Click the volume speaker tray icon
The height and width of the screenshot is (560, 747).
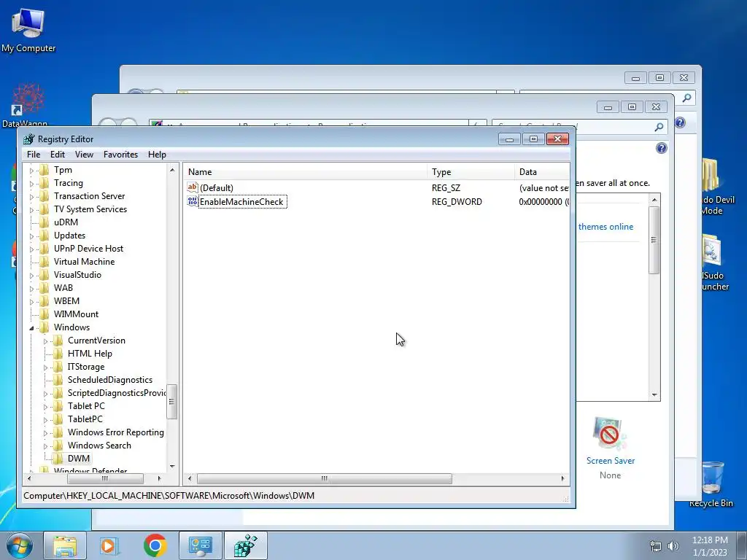click(x=673, y=546)
